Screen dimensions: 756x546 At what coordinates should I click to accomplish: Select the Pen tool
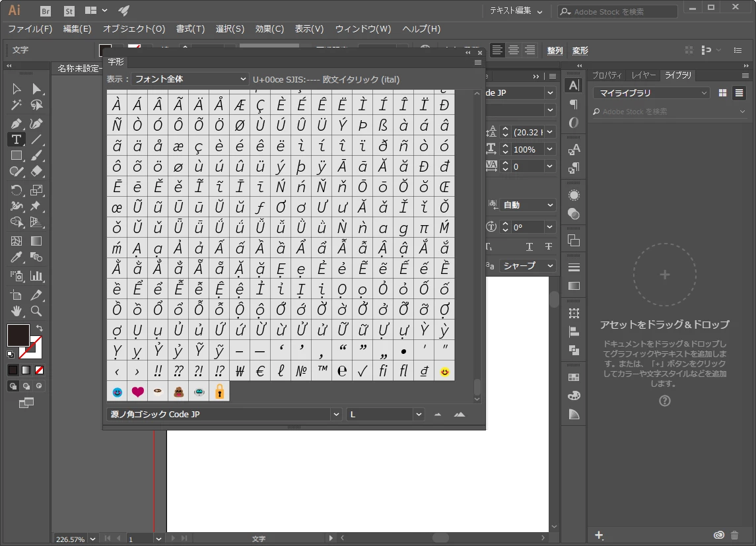coord(16,123)
